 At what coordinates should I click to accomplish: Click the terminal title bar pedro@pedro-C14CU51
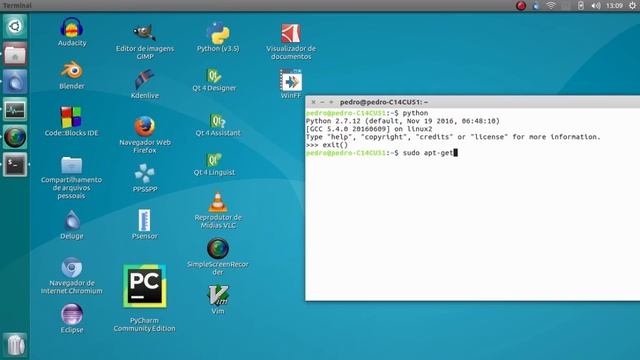[x=473, y=102]
